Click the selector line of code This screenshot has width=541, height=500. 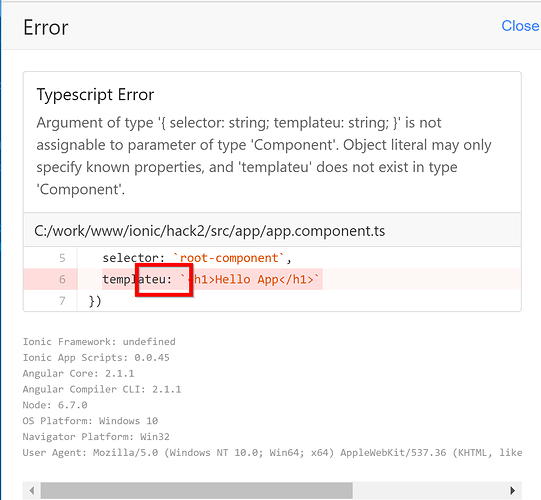[x=197, y=258]
